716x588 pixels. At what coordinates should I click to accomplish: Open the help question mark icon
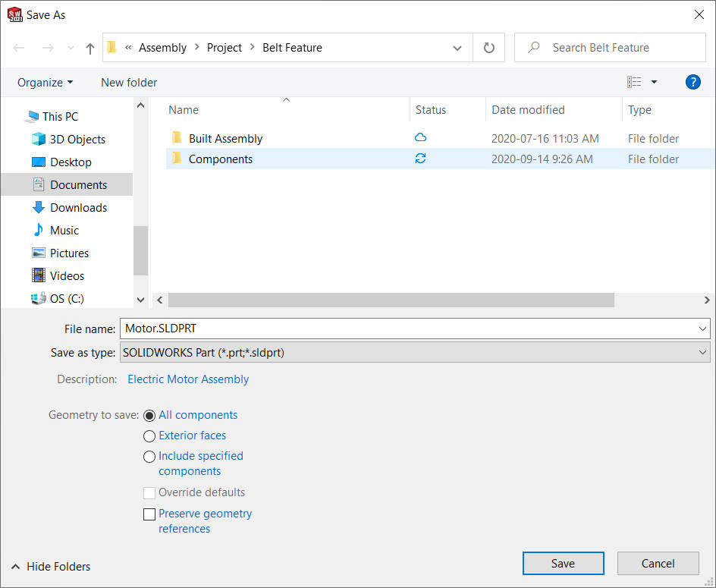pos(692,82)
